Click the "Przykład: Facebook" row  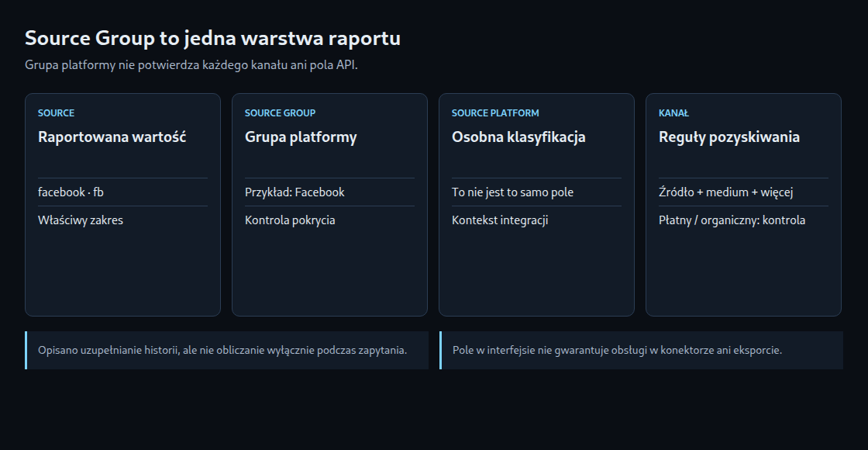(330, 192)
